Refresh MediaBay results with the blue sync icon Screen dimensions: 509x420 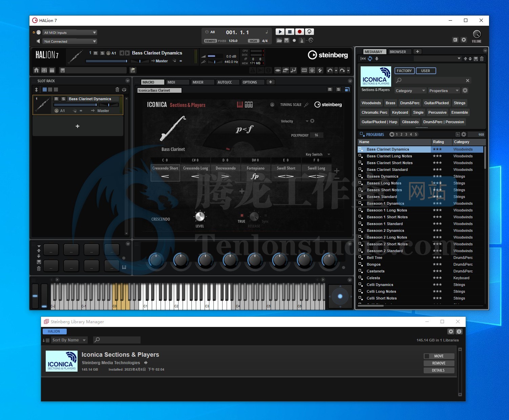[x=370, y=59]
